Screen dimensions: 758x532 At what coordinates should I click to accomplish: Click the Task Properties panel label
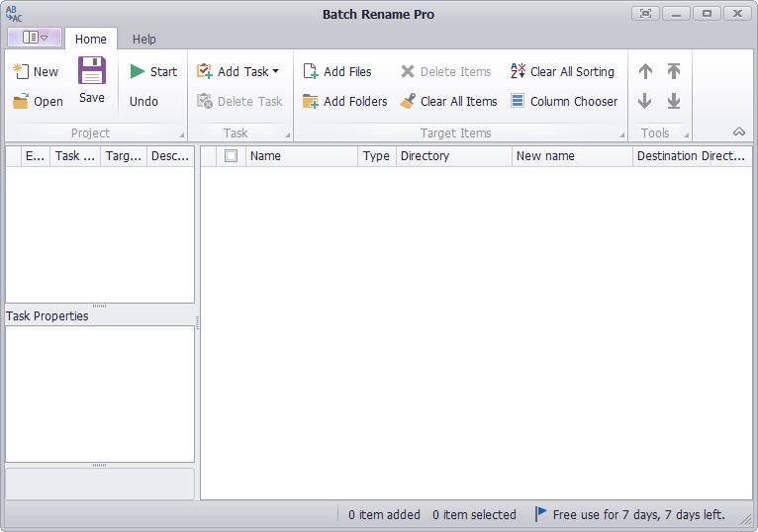click(x=47, y=316)
